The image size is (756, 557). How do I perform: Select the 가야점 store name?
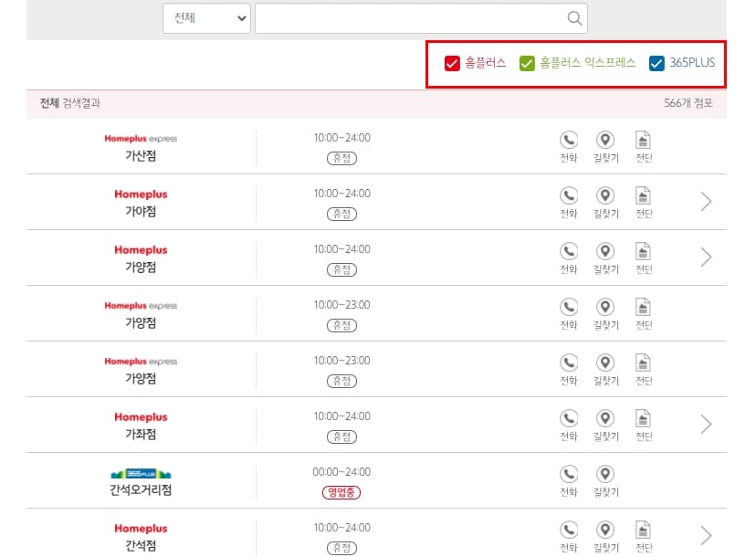[141, 212]
